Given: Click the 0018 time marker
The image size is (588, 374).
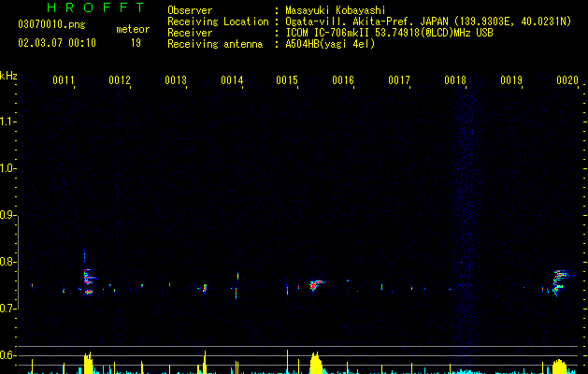Looking at the screenshot, I should [x=455, y=80].
